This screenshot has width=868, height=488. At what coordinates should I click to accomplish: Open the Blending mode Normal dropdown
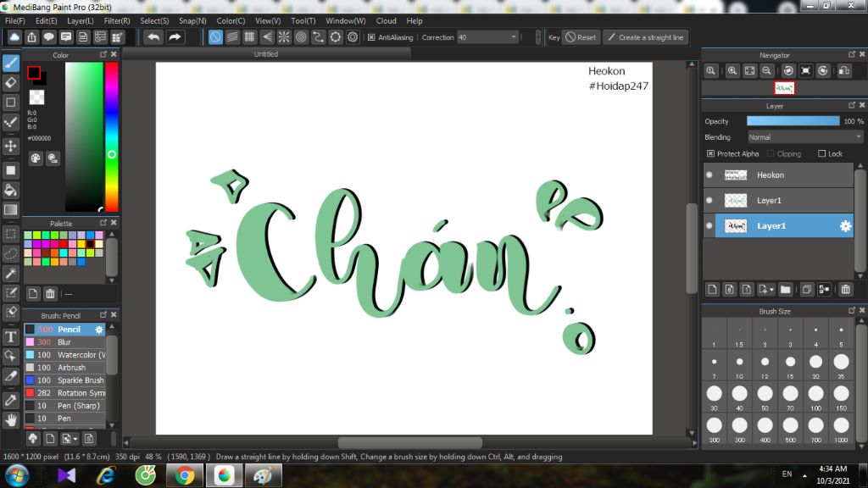click(x=804, y=137)
